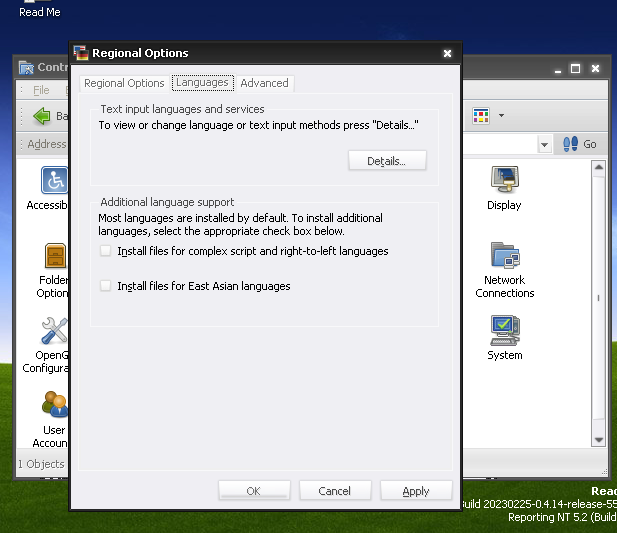Switch to the Regional Options tab

point(124,83)
